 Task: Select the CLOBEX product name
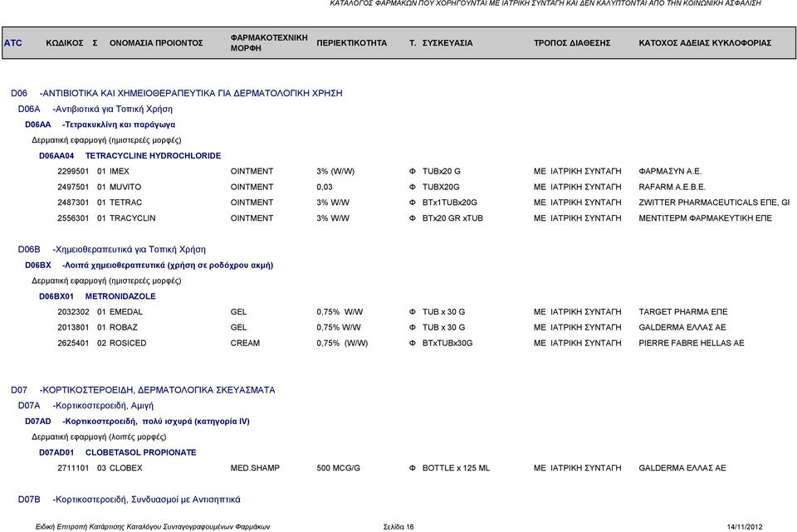(126, 468)
